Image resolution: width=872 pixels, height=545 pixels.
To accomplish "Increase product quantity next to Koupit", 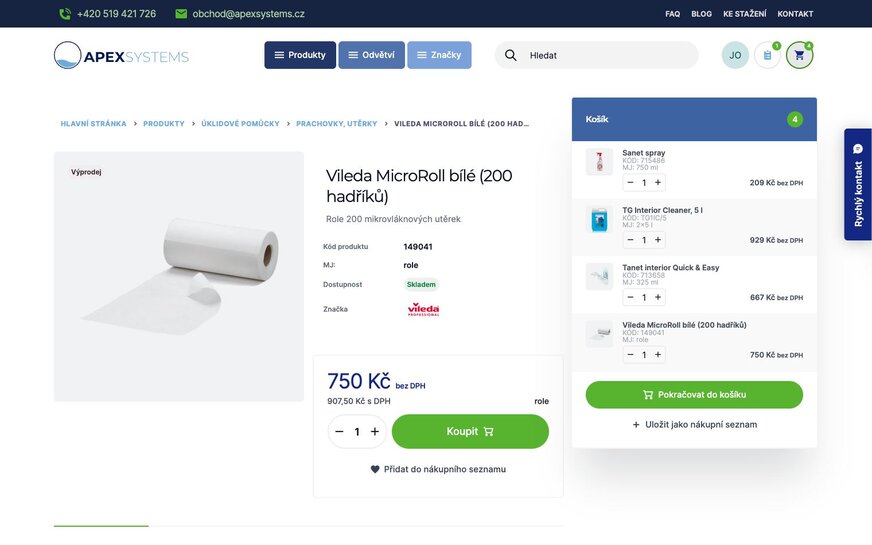I will point(375,432).
